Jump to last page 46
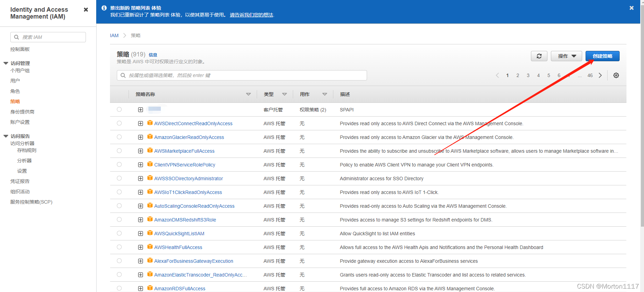 coord(590,75)
